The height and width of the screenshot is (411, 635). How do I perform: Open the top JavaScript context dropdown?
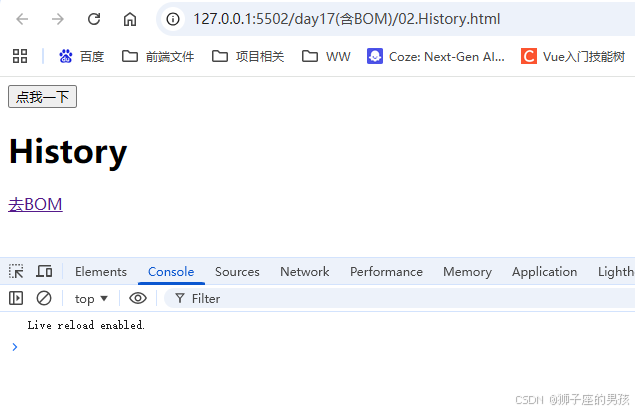[91, 299]
